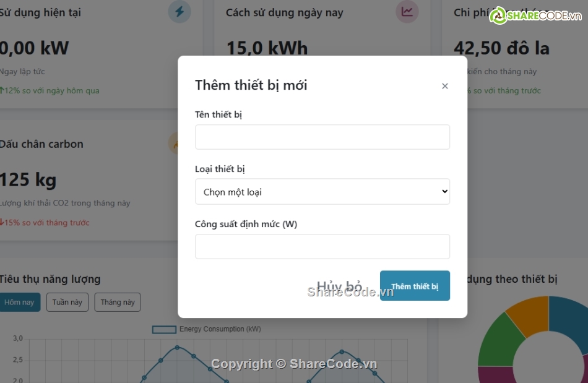Click the red down arrow beside 15%
Screen dimensions: 588x383
tap(2, 222)
